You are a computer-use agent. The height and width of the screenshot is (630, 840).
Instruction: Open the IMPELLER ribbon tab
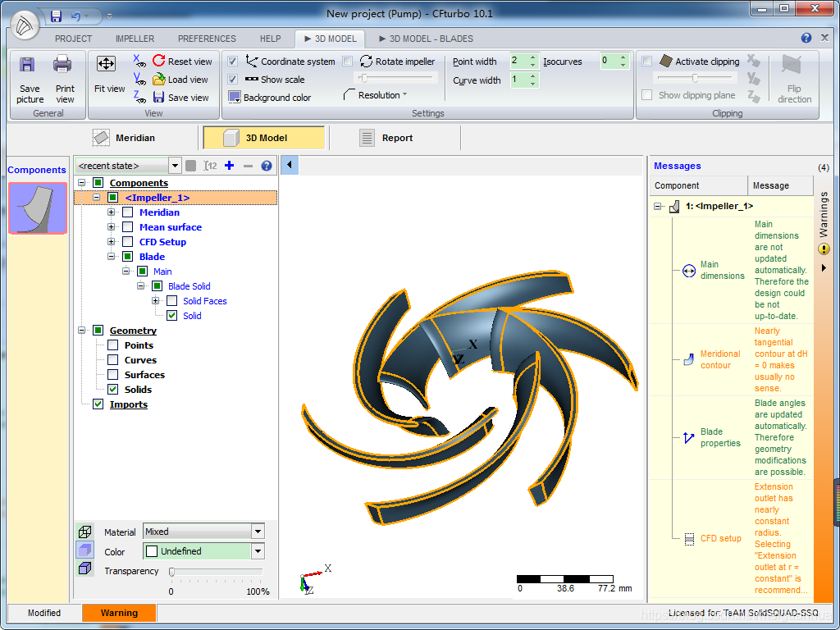pos(135,39)
